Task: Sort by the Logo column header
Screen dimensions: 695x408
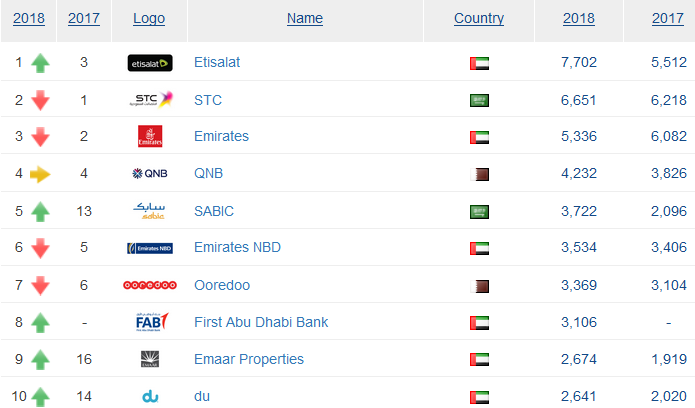Action: (x=149, y=18)
